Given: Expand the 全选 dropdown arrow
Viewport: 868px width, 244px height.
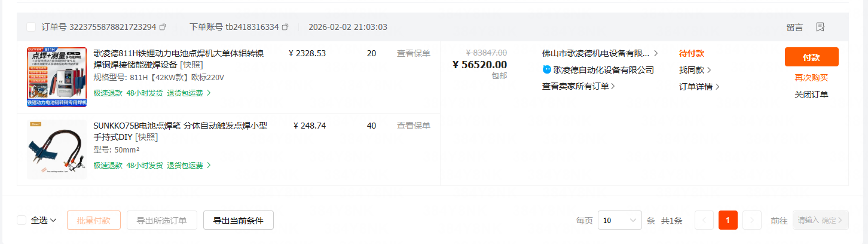Looking at the screenshot, I should [53, 220].
